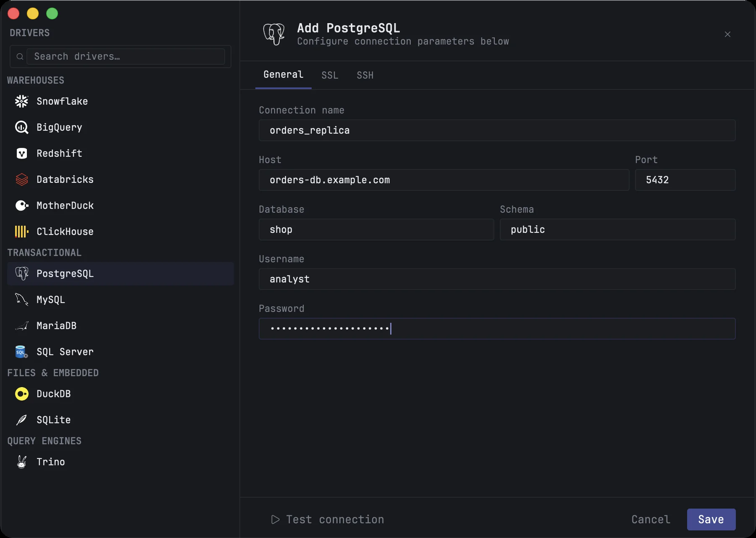Click the yellow minimize window button
Screen dimensions: 756x538
33,13
